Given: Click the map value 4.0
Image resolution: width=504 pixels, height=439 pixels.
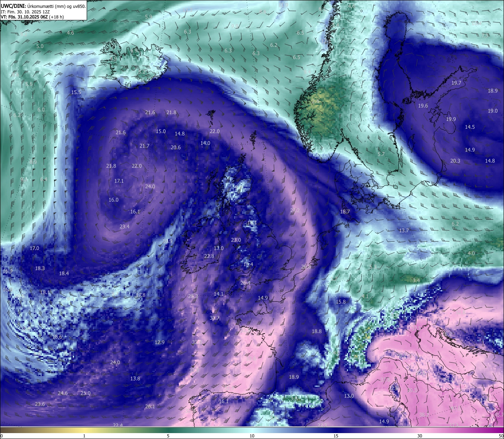Looking at the screenshot, I should 471,254.
